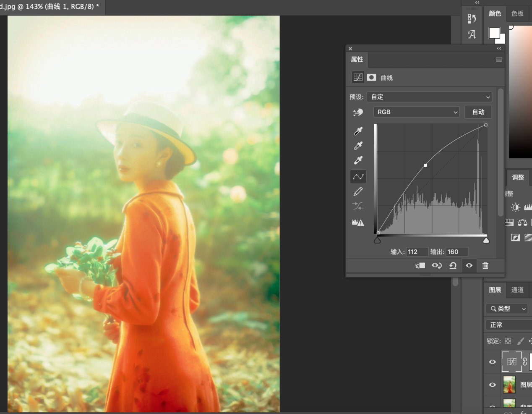Click the top-right endpoint of the curve
The height and width of the screenshot is (414, 532).
[x=486, y=125]
